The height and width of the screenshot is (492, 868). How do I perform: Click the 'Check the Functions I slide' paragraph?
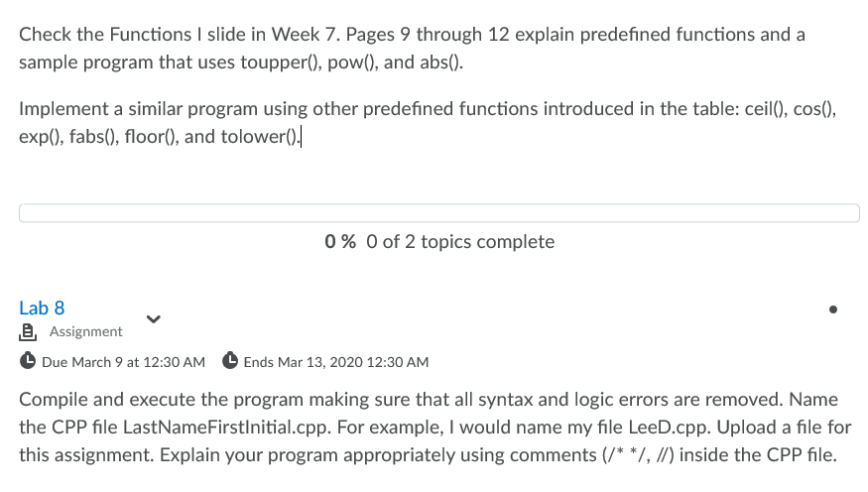412,49
